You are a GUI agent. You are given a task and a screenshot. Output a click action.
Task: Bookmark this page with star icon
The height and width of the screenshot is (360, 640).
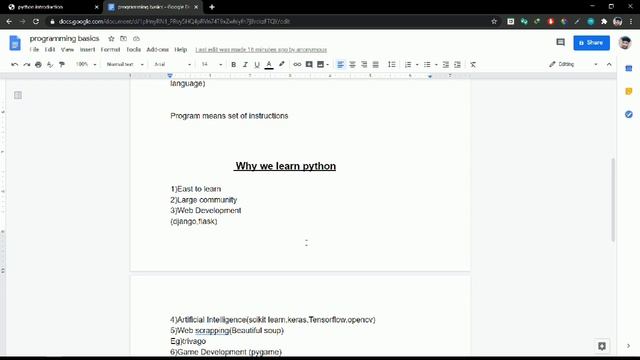pyautogui.click(x=494, y=21)
